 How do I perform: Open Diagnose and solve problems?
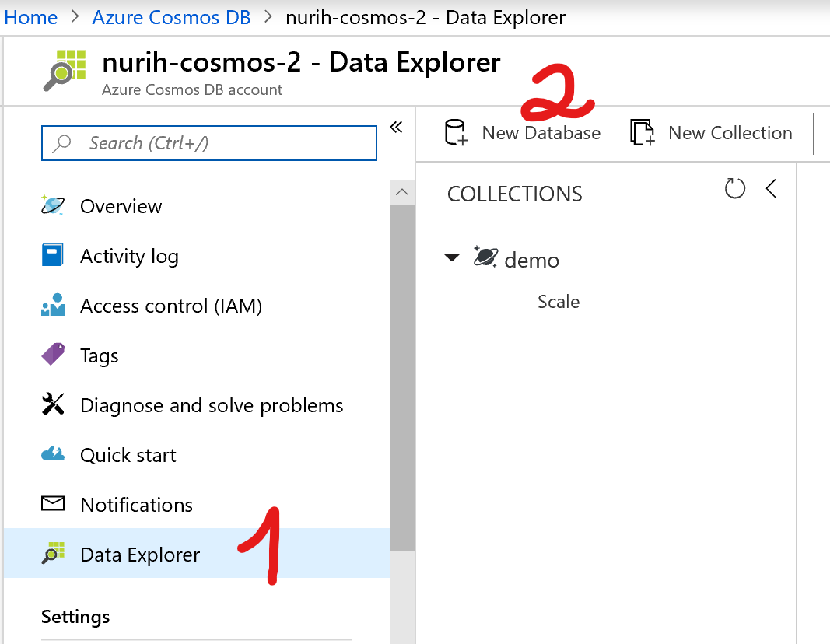212,406
